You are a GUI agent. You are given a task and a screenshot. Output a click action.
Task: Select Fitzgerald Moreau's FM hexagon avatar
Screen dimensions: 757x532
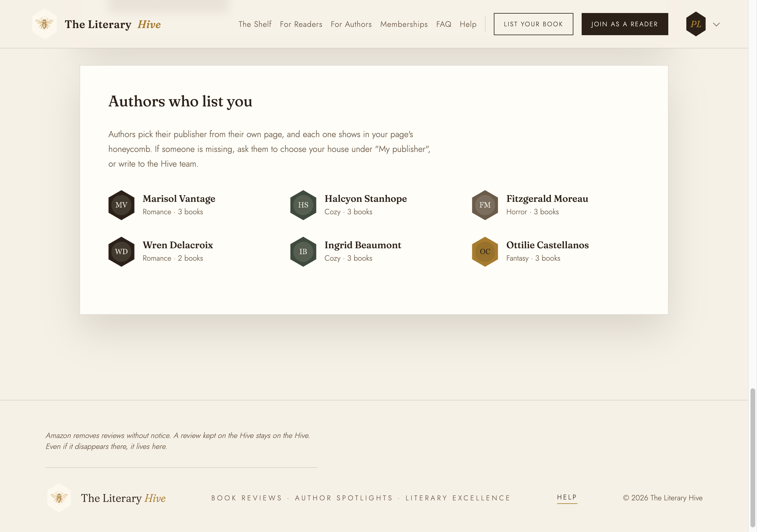[x=485, y=205]
